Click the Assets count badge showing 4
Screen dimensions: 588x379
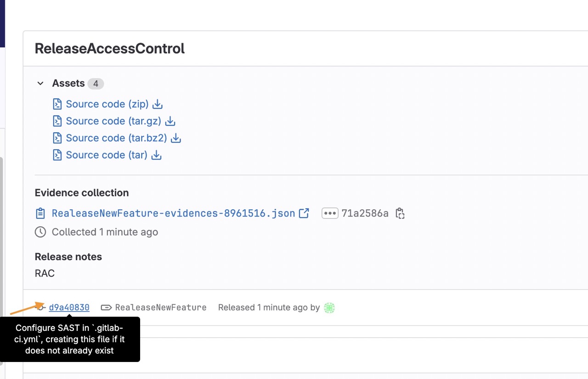point(96,84)
